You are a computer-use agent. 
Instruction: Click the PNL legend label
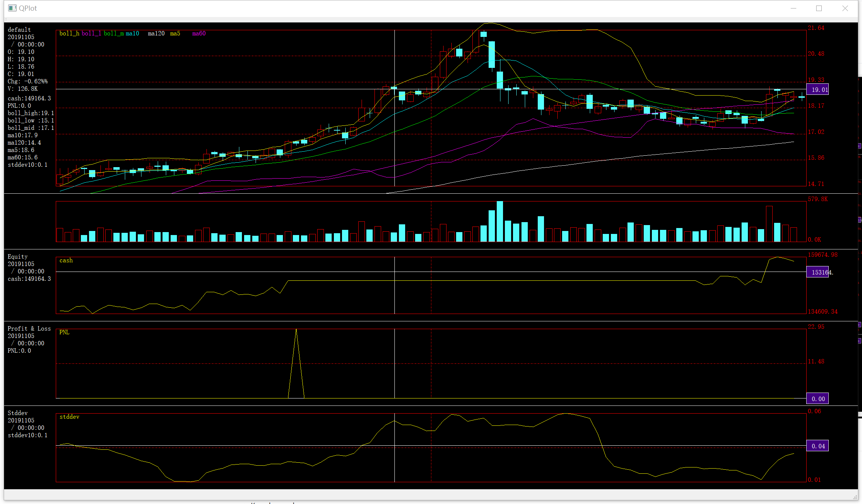(64, 332)
